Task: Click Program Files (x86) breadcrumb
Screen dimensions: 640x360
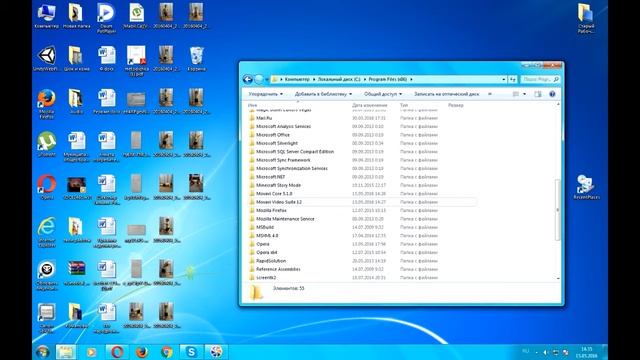Action: 388,79
